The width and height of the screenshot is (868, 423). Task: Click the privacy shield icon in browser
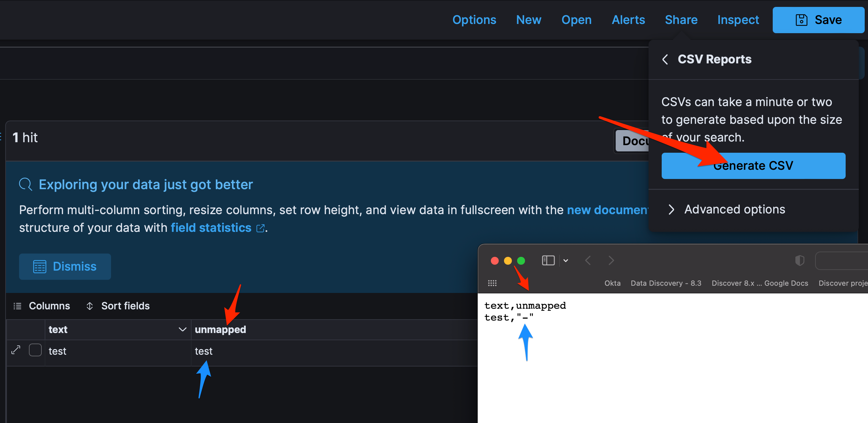(x=800, y=260)
